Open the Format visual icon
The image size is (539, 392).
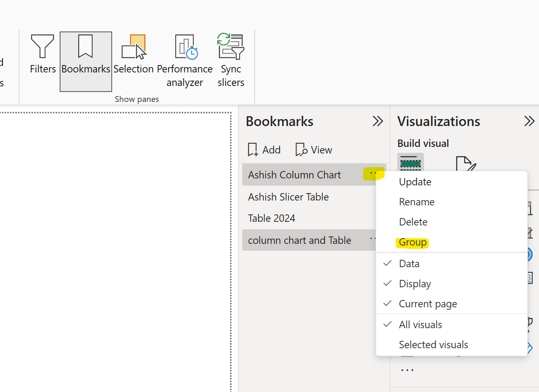click(x=465, y=164)
